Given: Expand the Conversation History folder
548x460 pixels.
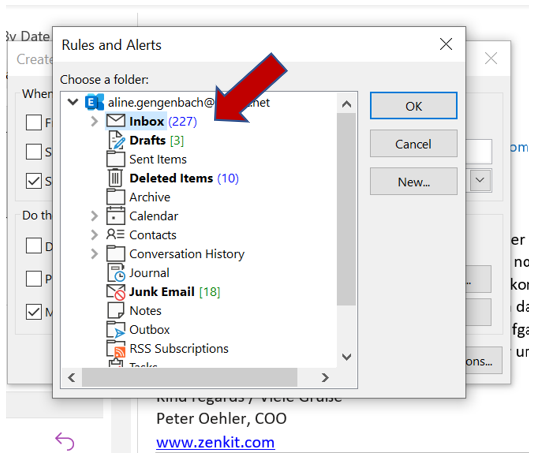Looking at the screenshot, I should point(94,254).
